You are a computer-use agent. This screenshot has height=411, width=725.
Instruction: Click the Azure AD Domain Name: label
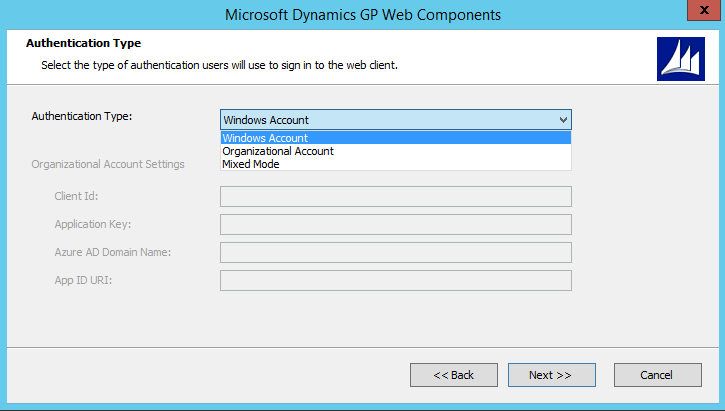coord(113,252)
